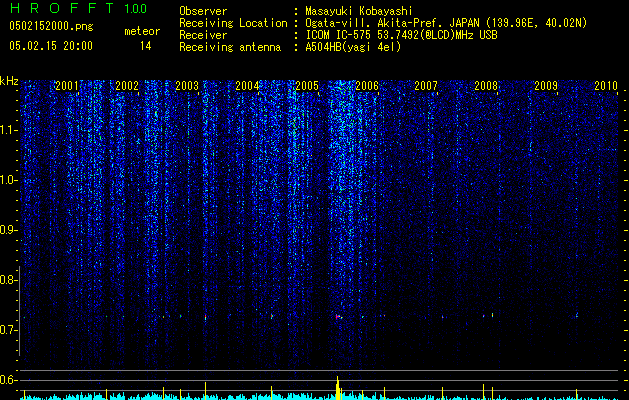Click the 0.7 kHz axis label
This screenshot has width=629, height=400.
[x=8, y=330]
